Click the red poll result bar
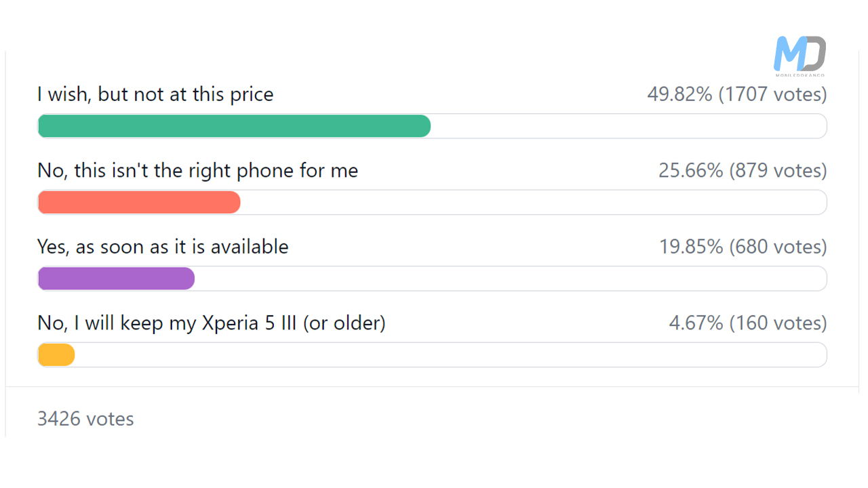This screenshot has width=868, height=488. point(139,202)
